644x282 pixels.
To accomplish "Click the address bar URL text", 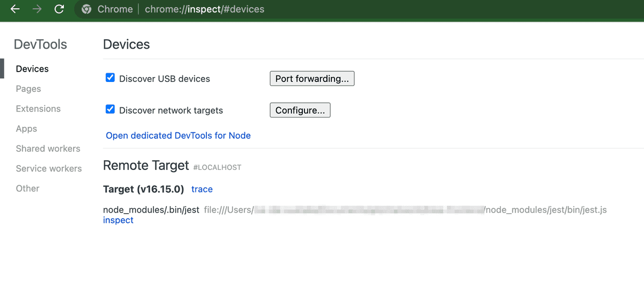I will (x=204, y=9).
